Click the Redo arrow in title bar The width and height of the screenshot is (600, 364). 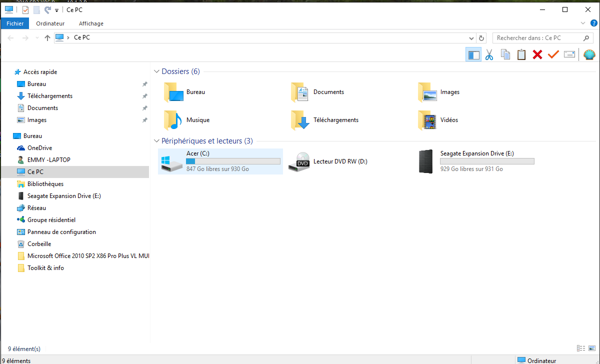click(47, 10)
